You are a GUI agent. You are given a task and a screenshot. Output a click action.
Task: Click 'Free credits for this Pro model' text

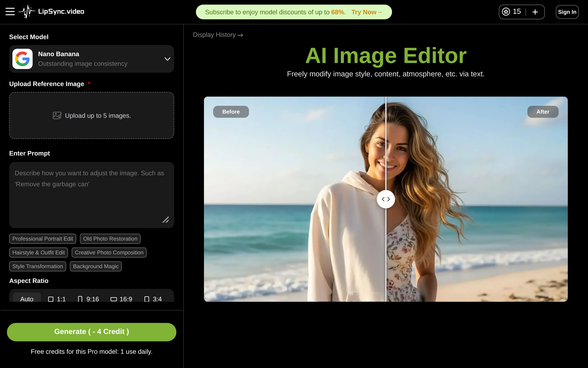92,351
